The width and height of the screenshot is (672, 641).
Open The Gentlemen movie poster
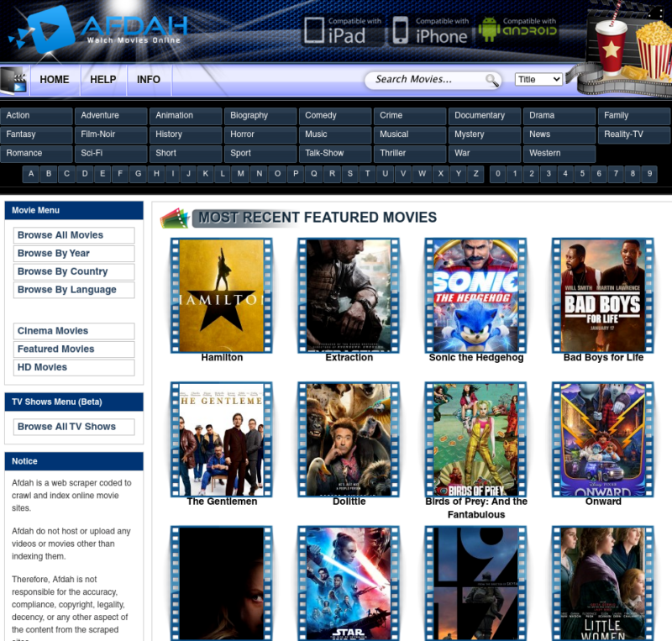coord(222,439)
